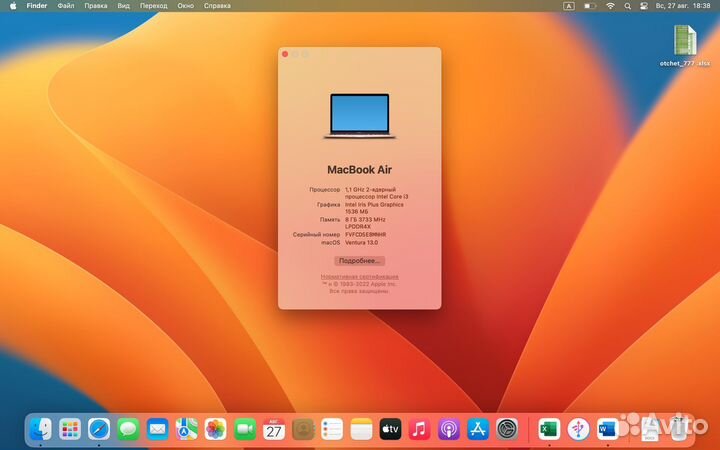Click the keyboard input source indicator
Screen dimensions: 720x450
click(x=568, y=6)
